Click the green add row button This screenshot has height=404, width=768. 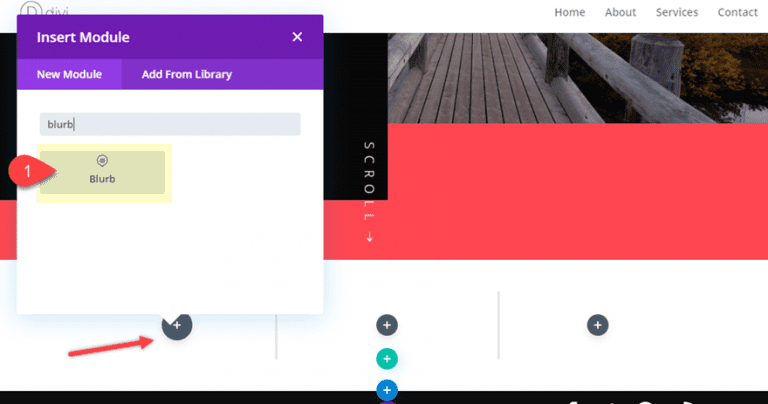tap(387, 359)
